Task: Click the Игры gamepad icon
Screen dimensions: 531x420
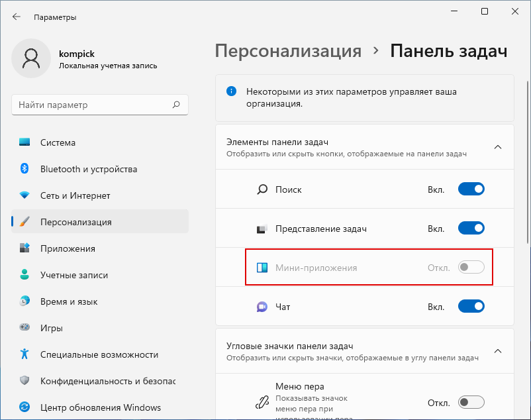Action: [x=24, y=327]
